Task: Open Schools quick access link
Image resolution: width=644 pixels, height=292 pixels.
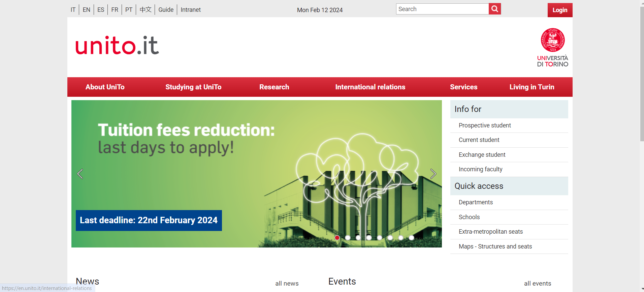Action: 469,217
